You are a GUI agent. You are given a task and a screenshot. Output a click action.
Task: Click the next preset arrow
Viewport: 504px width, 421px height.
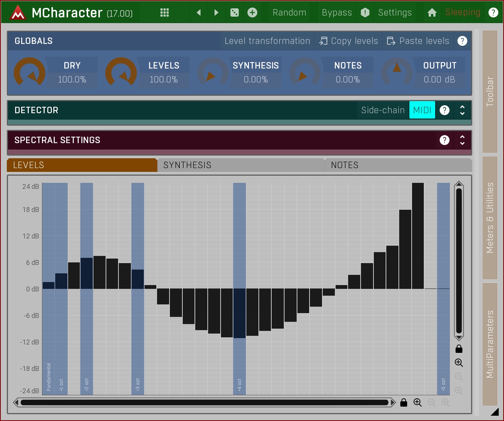click(x=216, y=12)
